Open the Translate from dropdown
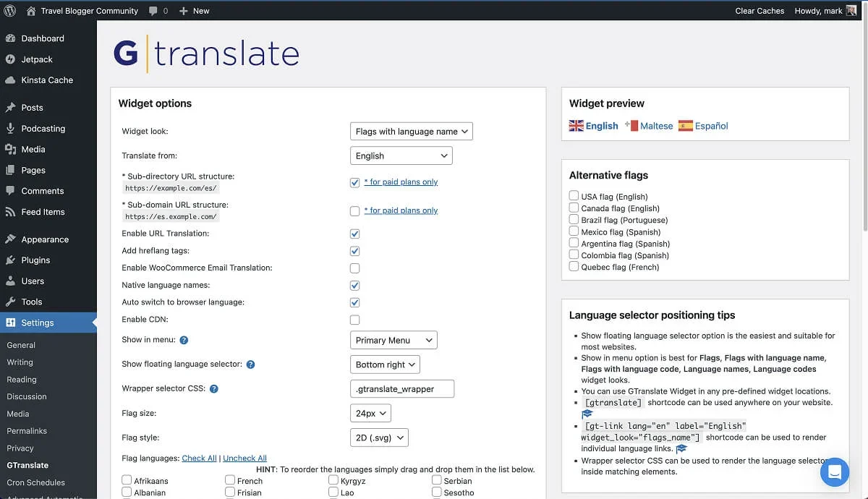The height and width of the screenshot is (499, 868). [401, 155]
